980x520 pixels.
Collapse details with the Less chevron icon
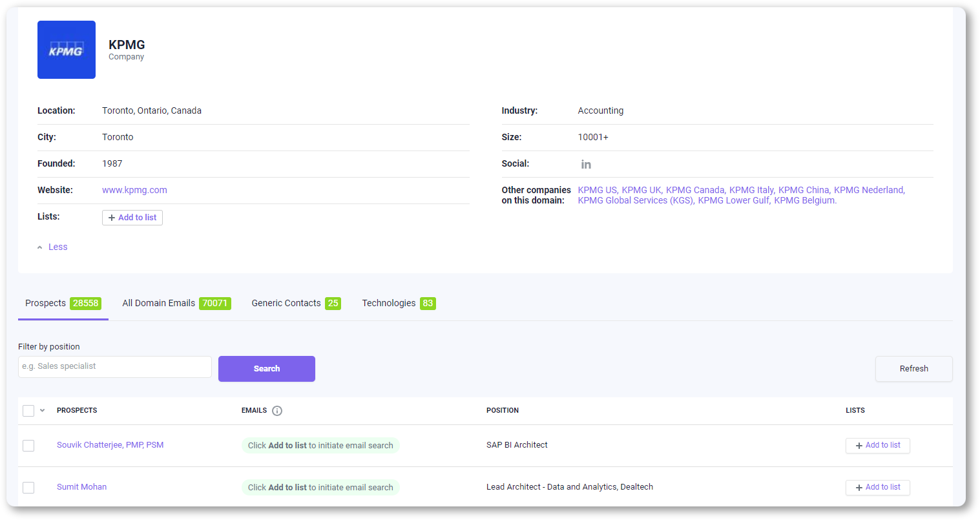click(x=40, y=247)
